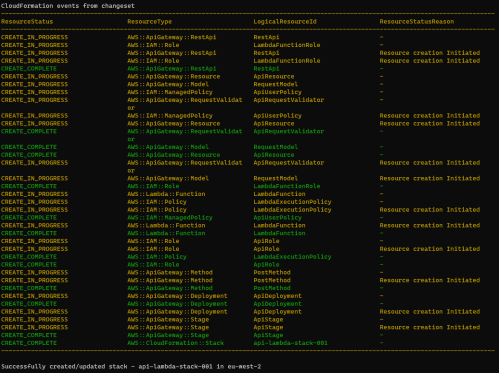Click CREATE_COMPLETE status of the CloudFormation::Stack row
This screenshot has height=373, width=499.
click(x=29, y=343)
